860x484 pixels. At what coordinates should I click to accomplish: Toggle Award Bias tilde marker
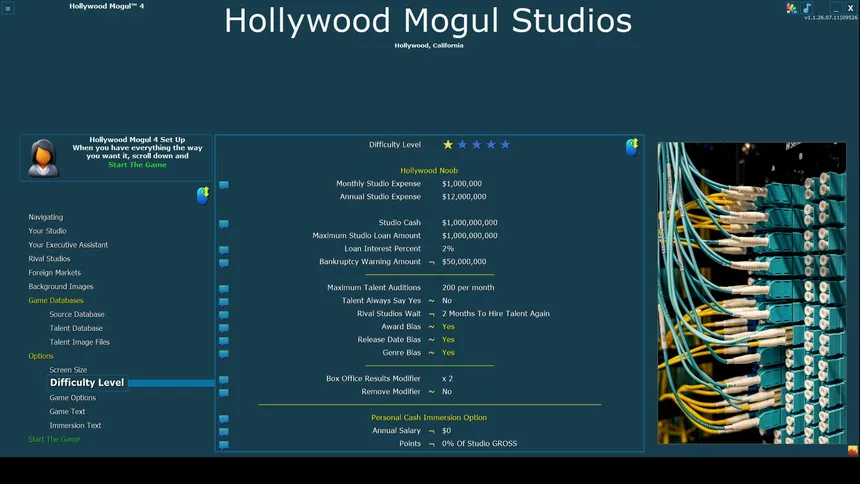(x=432, y=327)
